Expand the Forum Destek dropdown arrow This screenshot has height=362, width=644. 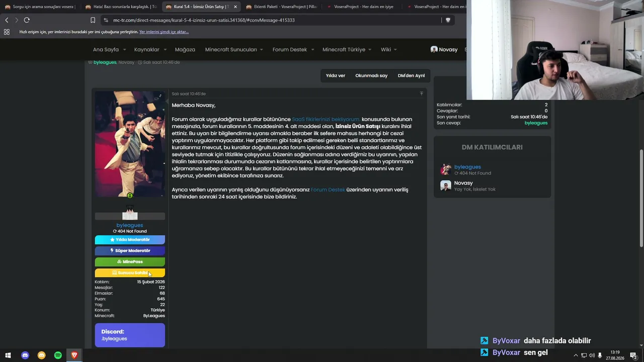[x=312, y=50]
